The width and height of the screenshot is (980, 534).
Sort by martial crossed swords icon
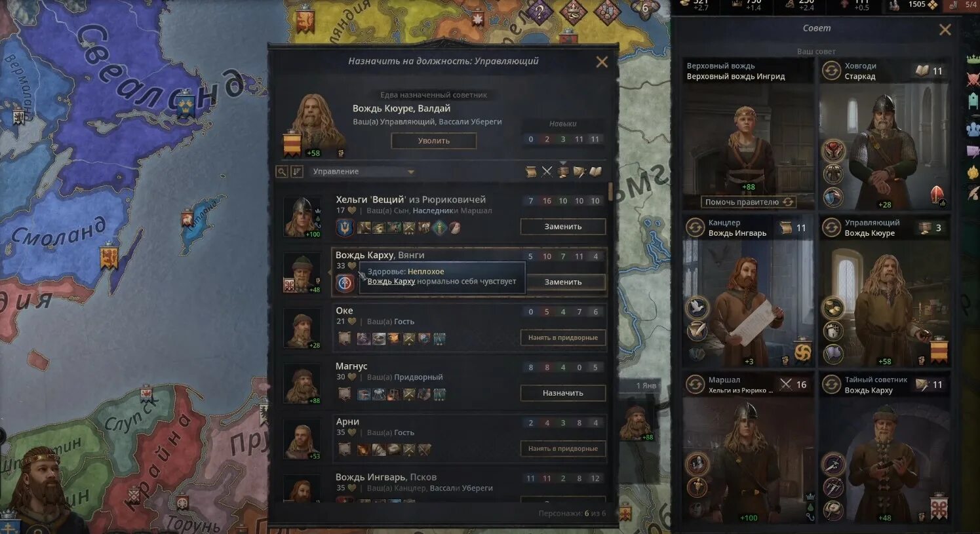click(547, 172)
